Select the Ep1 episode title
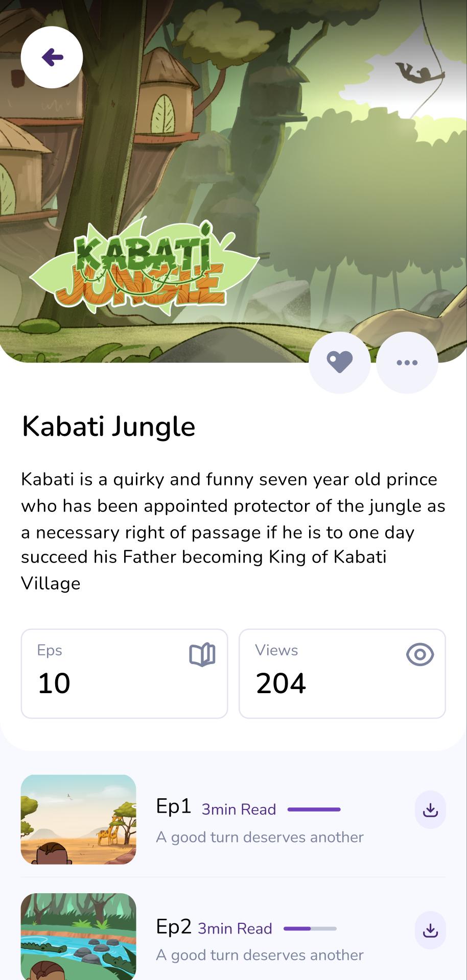 click(x=174, y=806)
